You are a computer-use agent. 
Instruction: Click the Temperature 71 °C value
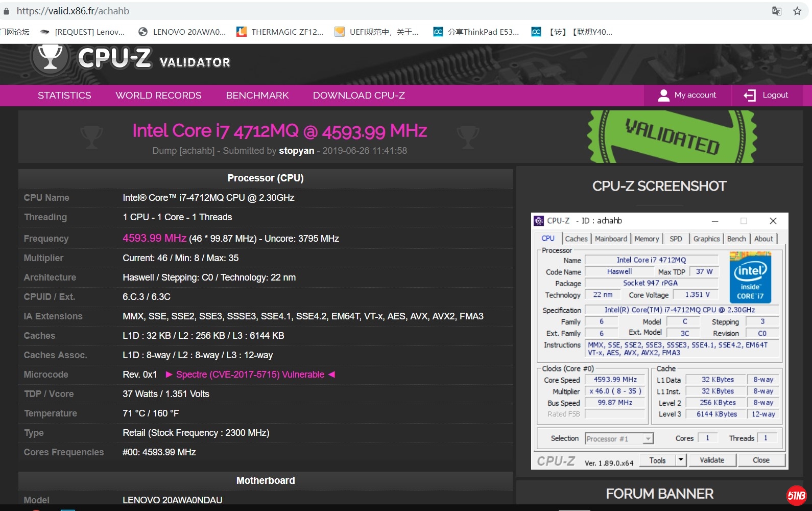[x=151, y=413]
